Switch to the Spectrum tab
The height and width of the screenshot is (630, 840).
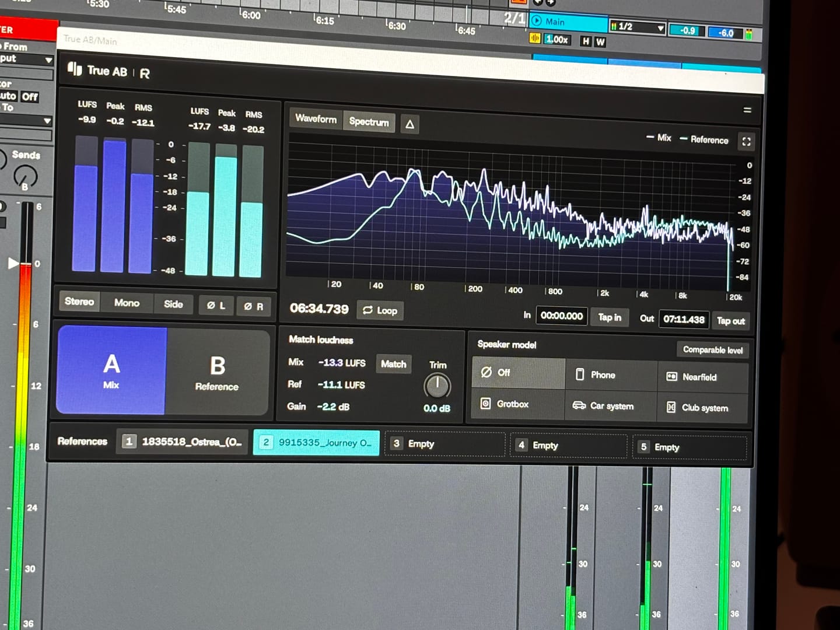(369, 122)
